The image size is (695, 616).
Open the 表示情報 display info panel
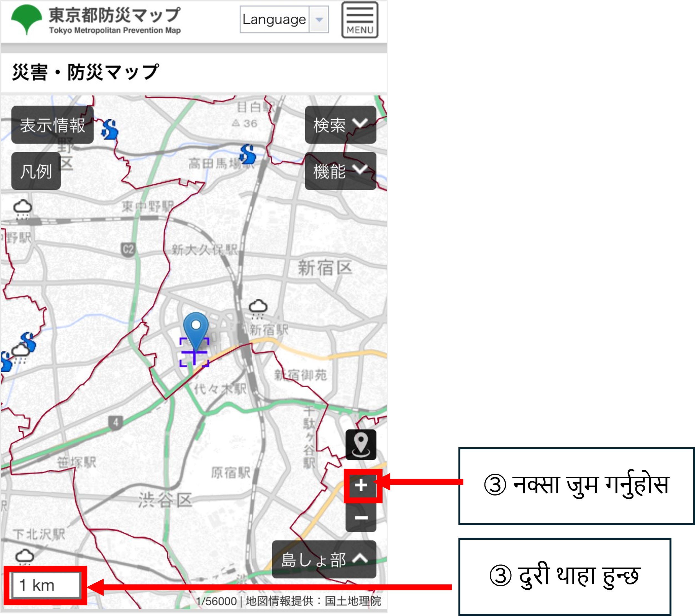pos(52,125)
